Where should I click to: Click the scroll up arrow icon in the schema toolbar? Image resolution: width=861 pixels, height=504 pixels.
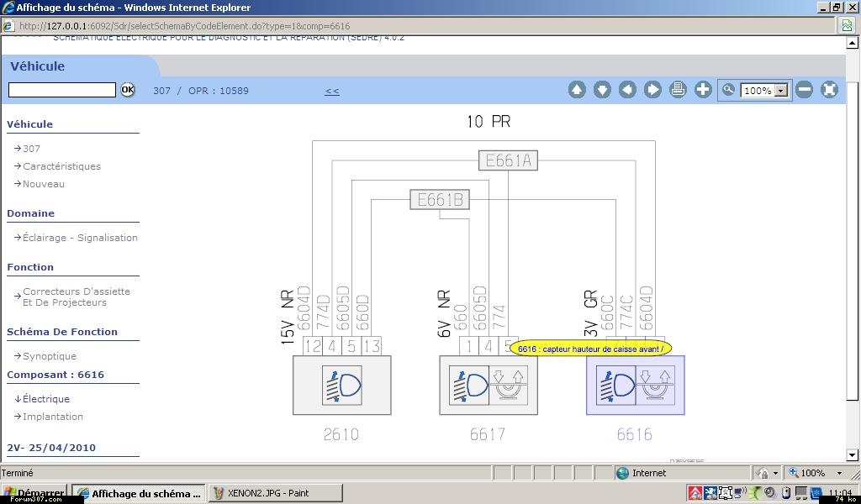tap(577, 89)
